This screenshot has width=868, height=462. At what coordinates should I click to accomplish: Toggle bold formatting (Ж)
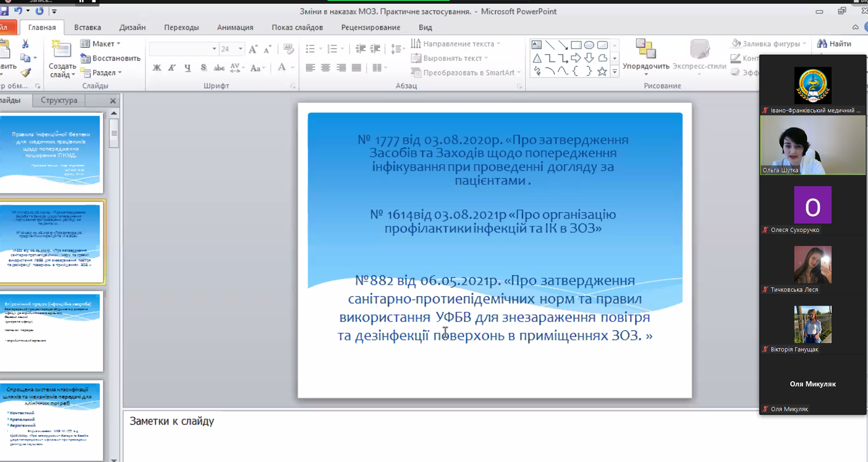point(157,68)
